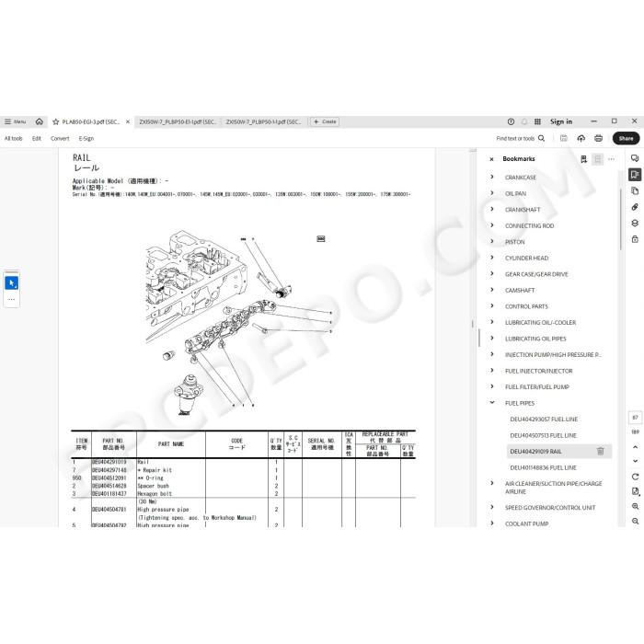
Task: Open the comments panel icon
Action: pyautogui.click(x=635, y=158)
